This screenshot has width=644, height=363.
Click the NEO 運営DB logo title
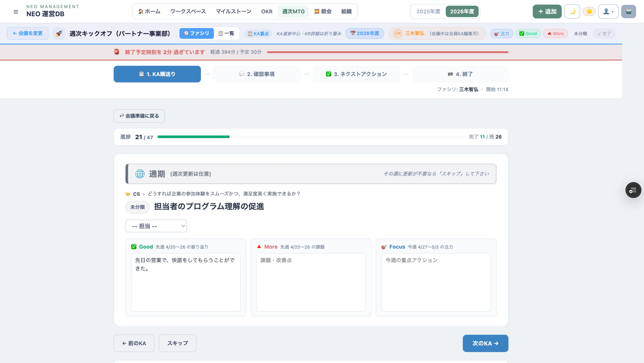point(45,14)
